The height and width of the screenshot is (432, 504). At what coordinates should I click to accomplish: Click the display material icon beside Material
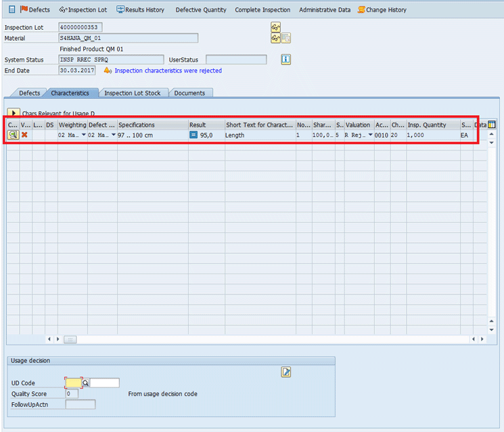tap(275, 39)
